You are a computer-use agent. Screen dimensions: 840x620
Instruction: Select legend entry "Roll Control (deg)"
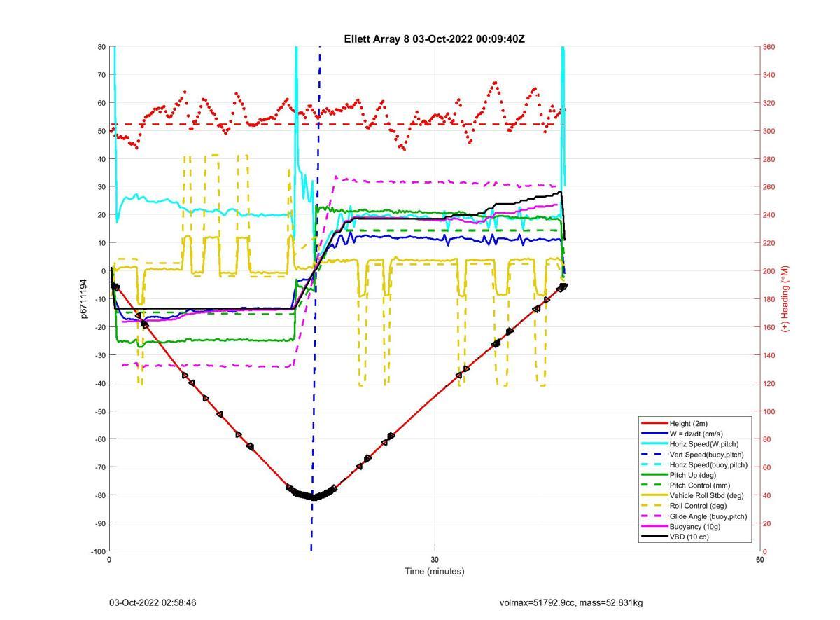pos(698,506)
